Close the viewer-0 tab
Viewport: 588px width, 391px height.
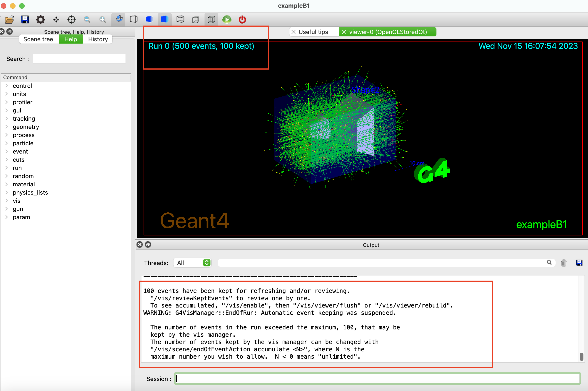tap(344, 32)
